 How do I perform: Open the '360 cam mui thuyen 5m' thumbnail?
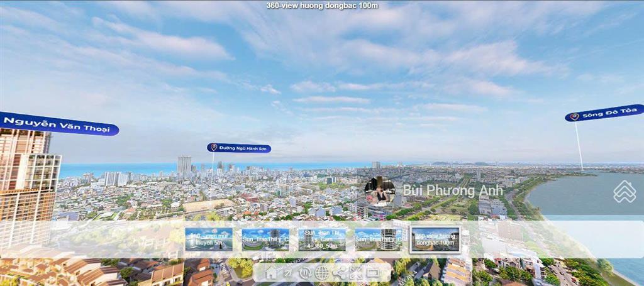tap(209, 239)
